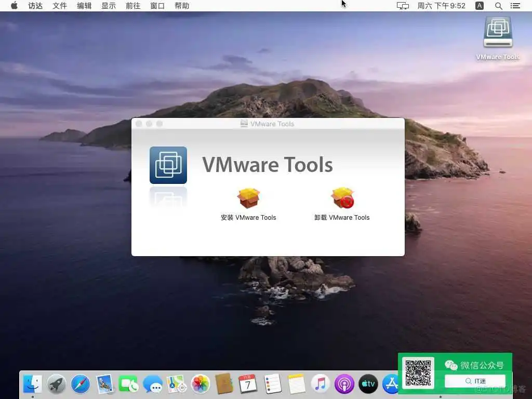Click the Spotlight search icon in menu bar
The height and width of the screenshot is (399, 532).
(x=498, y=6)
